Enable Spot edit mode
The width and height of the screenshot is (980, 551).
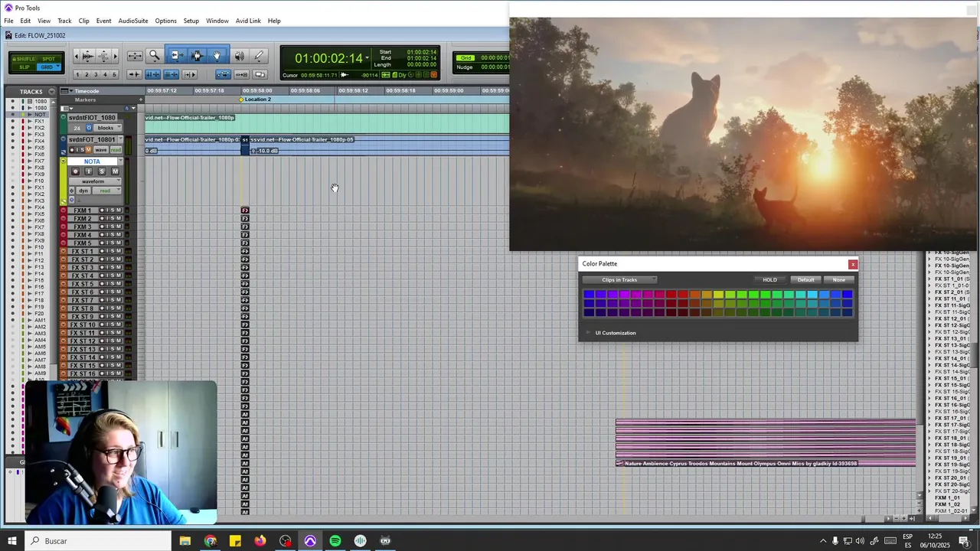pos(48,59)
